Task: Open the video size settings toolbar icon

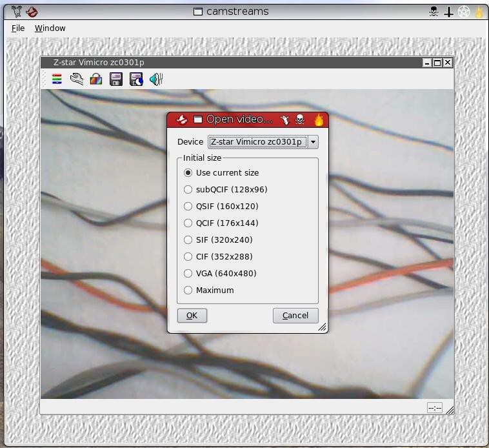Action: [x=57, y=79]
